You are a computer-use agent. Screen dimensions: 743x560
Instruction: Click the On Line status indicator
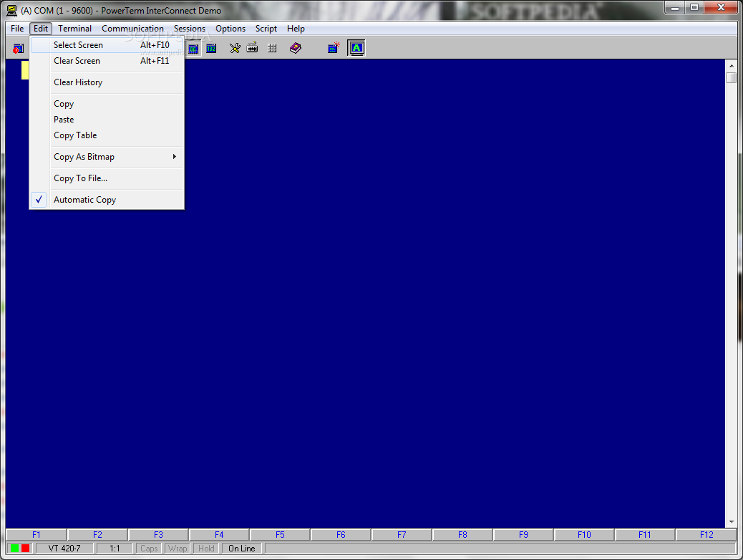point(242,548)
